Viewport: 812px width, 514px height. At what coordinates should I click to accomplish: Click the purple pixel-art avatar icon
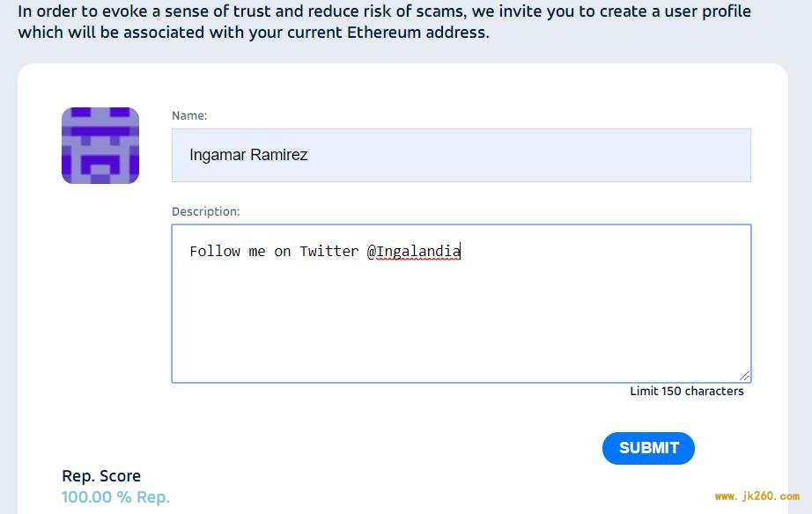click(x=100, y=145)
